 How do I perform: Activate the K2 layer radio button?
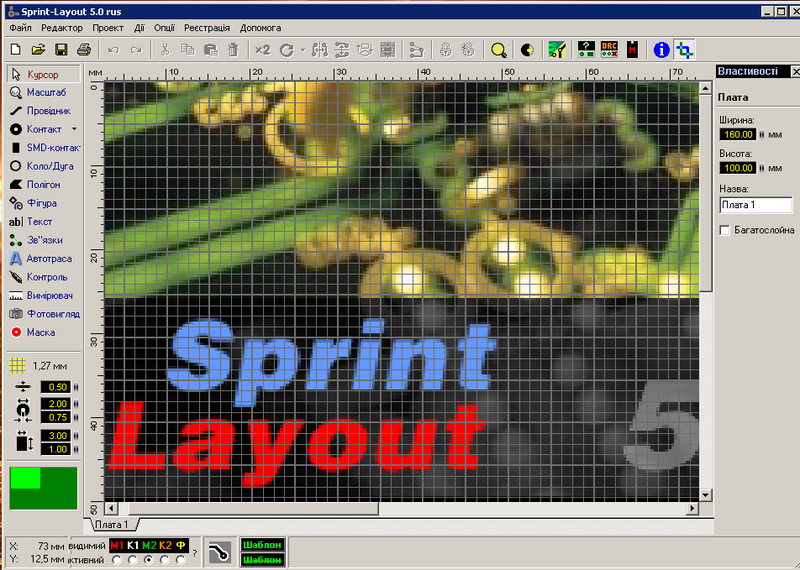pos(164,560)
